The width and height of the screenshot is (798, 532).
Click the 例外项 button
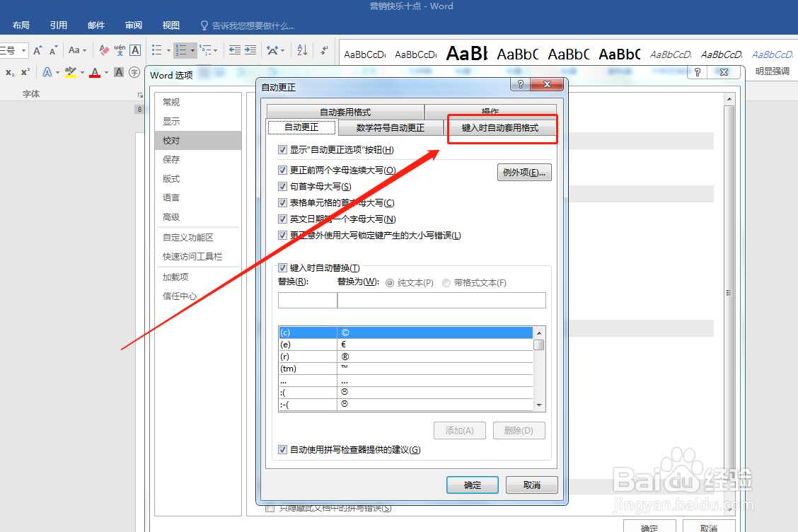coord(524,173)
